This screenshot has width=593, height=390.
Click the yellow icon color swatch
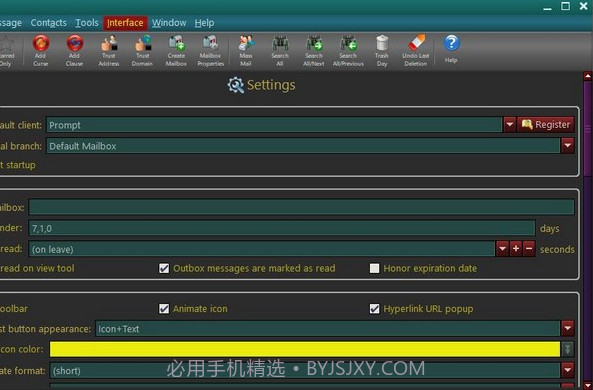coord(305,349)
